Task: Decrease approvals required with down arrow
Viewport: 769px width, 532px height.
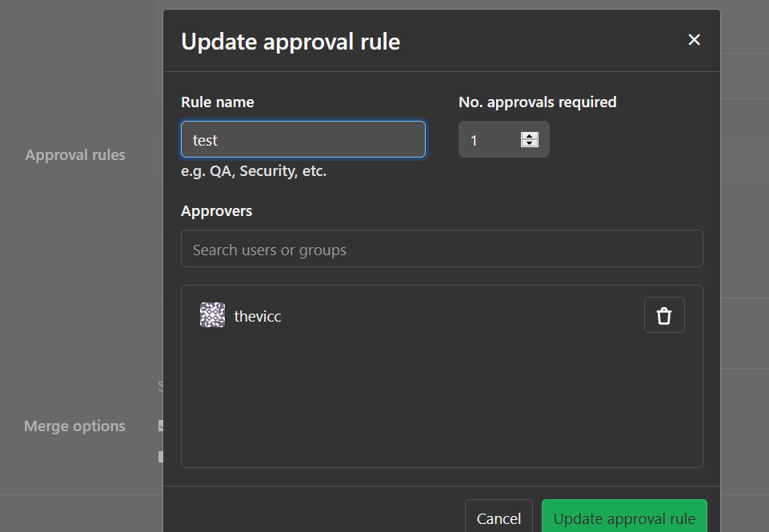Action: (530, 144)
